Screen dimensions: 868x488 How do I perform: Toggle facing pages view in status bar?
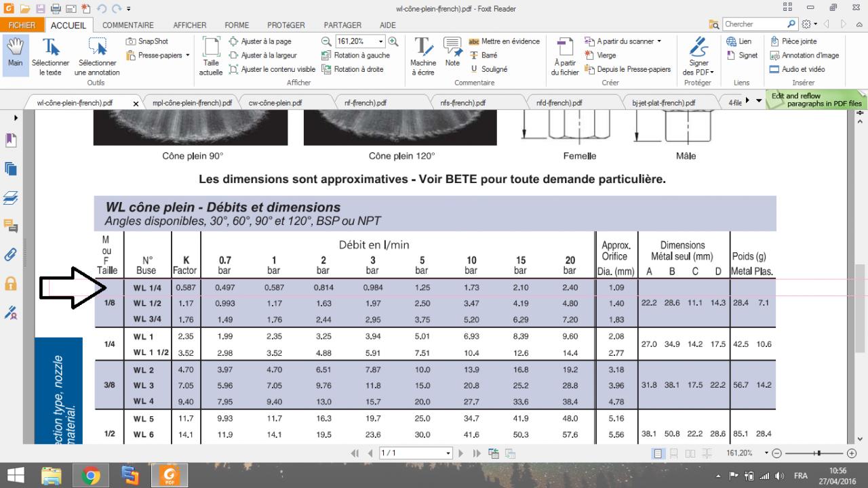691,453
